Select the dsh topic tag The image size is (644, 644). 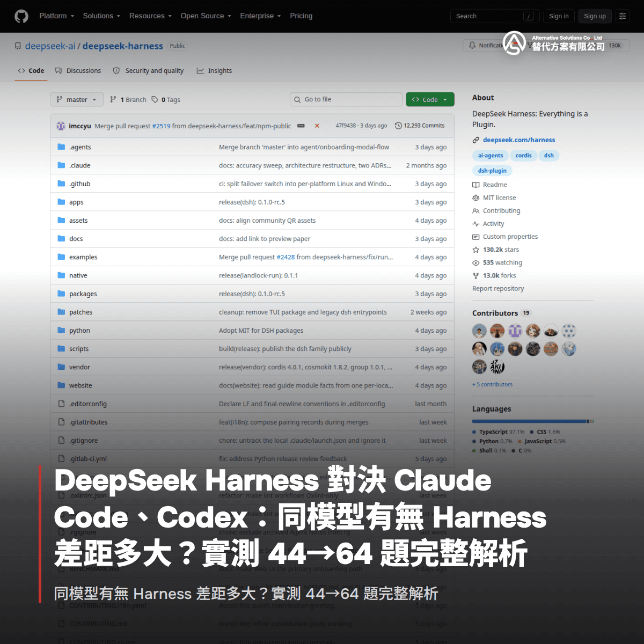[x=548, y=156]
